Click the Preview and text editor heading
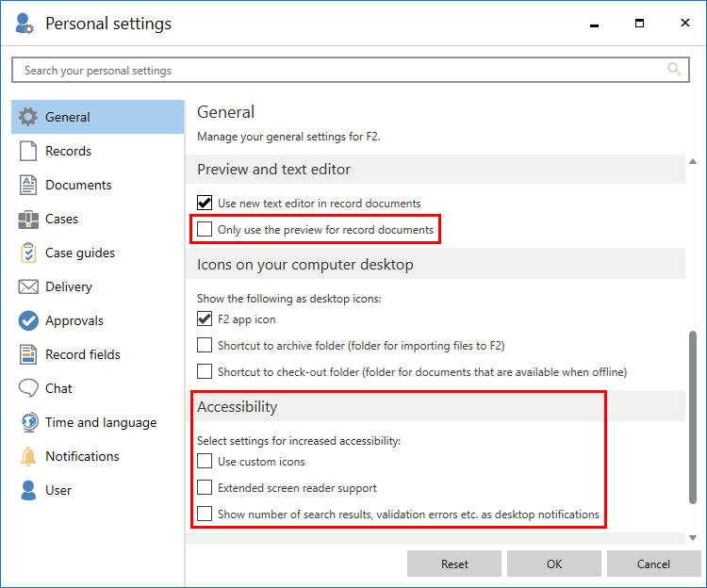This screenshot has width=707, height=588. (x=273, y=170)
